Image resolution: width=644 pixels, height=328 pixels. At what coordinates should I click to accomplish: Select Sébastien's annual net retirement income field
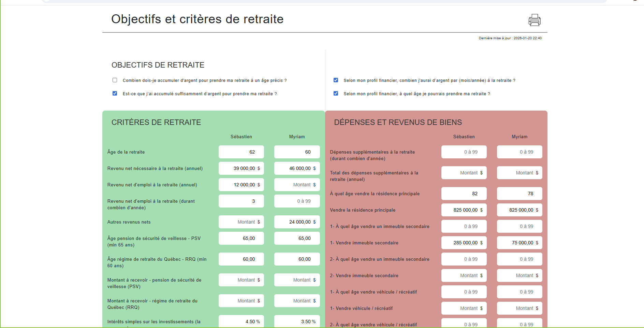tap(241, 168)
